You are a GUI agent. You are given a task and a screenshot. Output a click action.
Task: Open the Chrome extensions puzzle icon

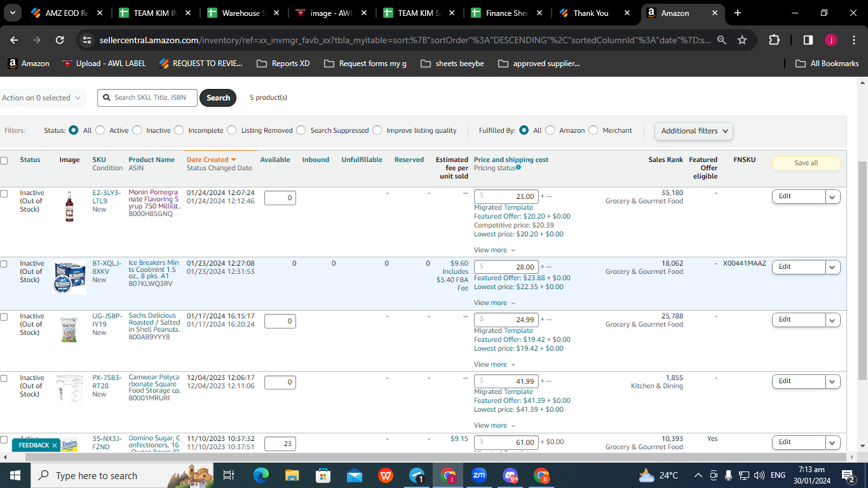click(774, 40)
